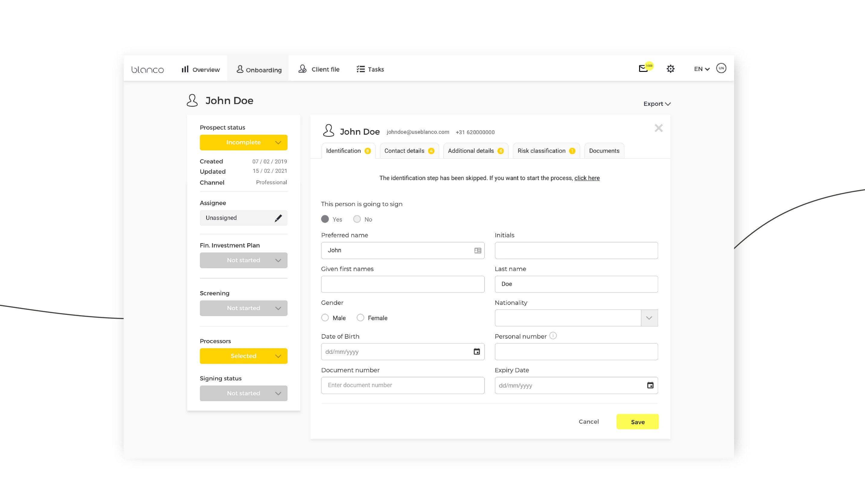
Task: Click the Unassigned assignee field
Action: point(243,218)
